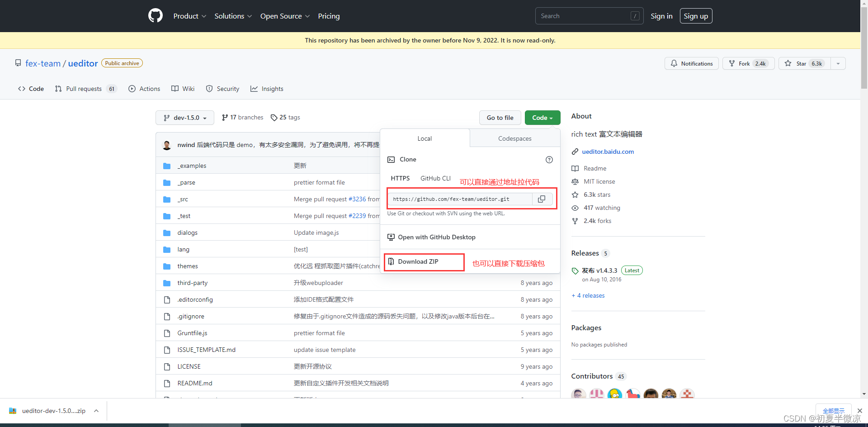Click the LICENSE file icon
Image resolution: width=868 pixels, height=427 pixels.
(x=167, y=367)
